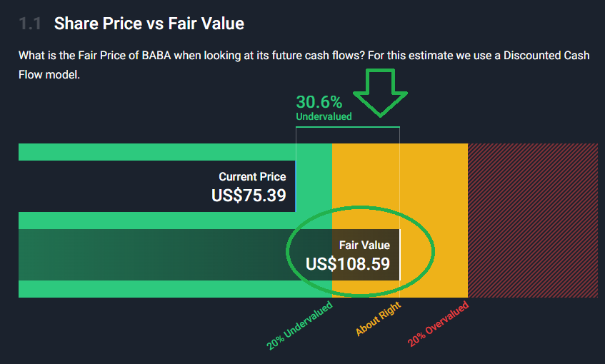Click the red hatched overvalued zone
605x364 pixels.
[532, 220]
